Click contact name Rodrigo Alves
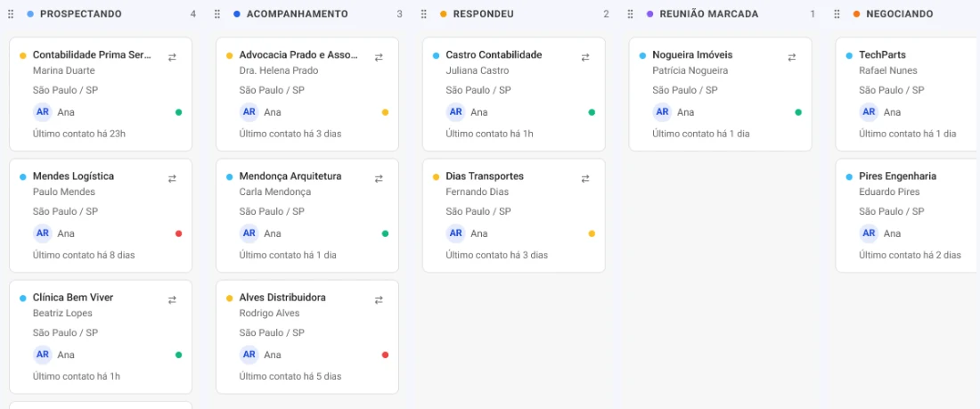980x409 pixels. [269, 314]
